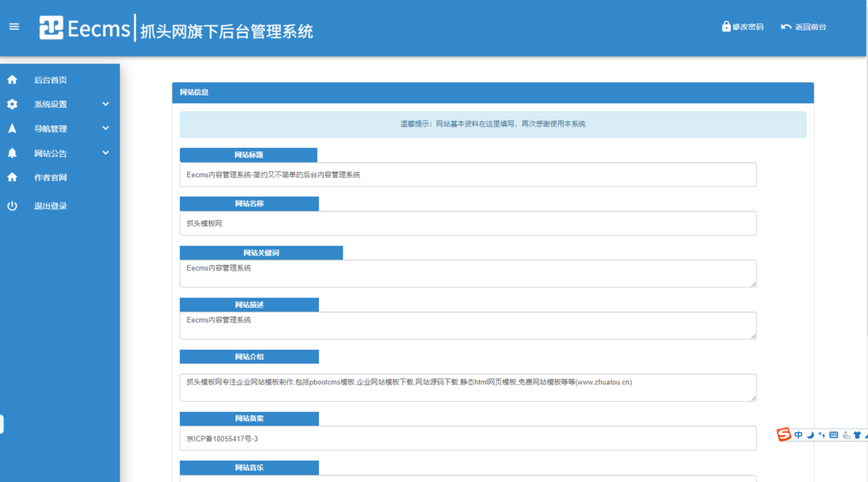Click the 网站标题 input field
868x482 pixels.
(468, 174)
